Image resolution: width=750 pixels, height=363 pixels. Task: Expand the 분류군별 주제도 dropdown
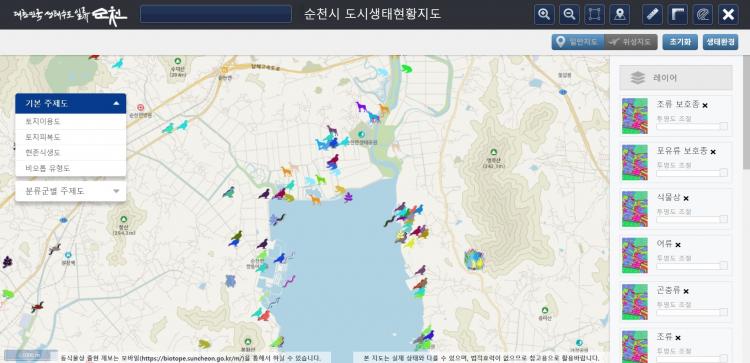point(71,191)
